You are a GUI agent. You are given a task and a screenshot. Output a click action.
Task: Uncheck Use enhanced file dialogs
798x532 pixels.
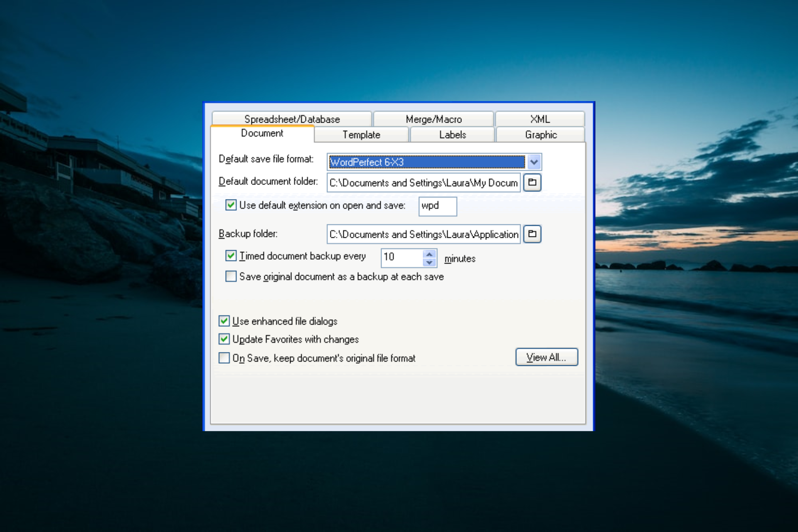(x=224, y=321)
